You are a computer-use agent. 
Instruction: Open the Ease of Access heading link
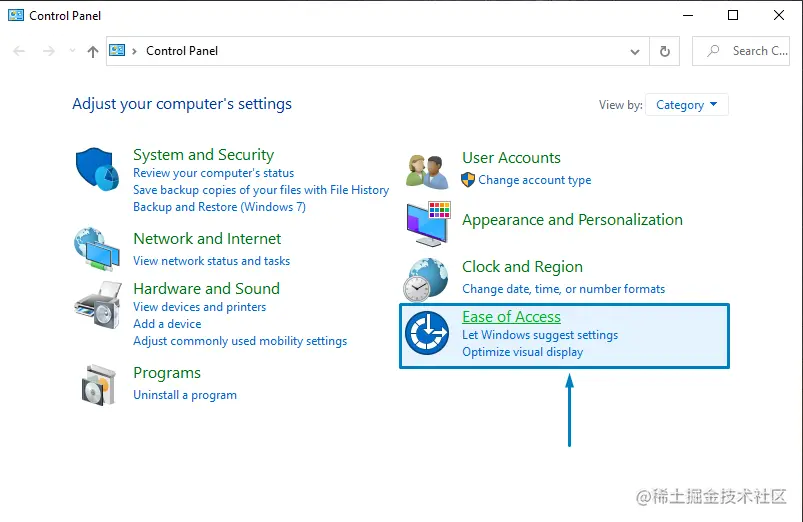pos(511,317)
